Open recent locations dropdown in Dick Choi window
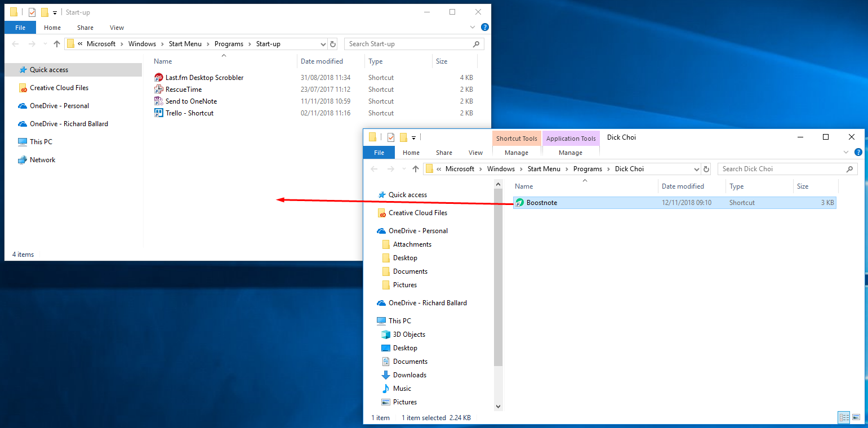Screen dimensions: 868x428 pyautogui.click(x=403, y=169)
